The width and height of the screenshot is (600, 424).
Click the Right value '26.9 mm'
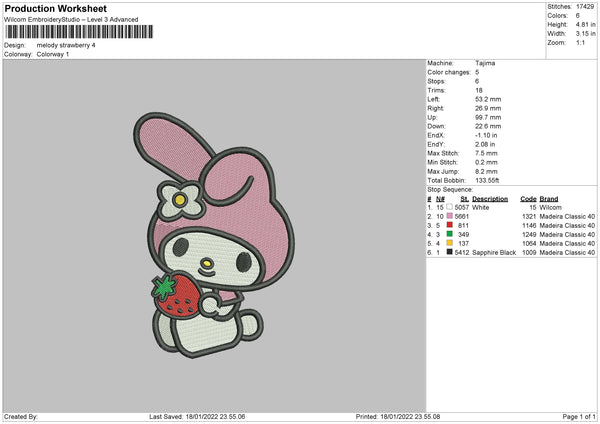point(488,108)
